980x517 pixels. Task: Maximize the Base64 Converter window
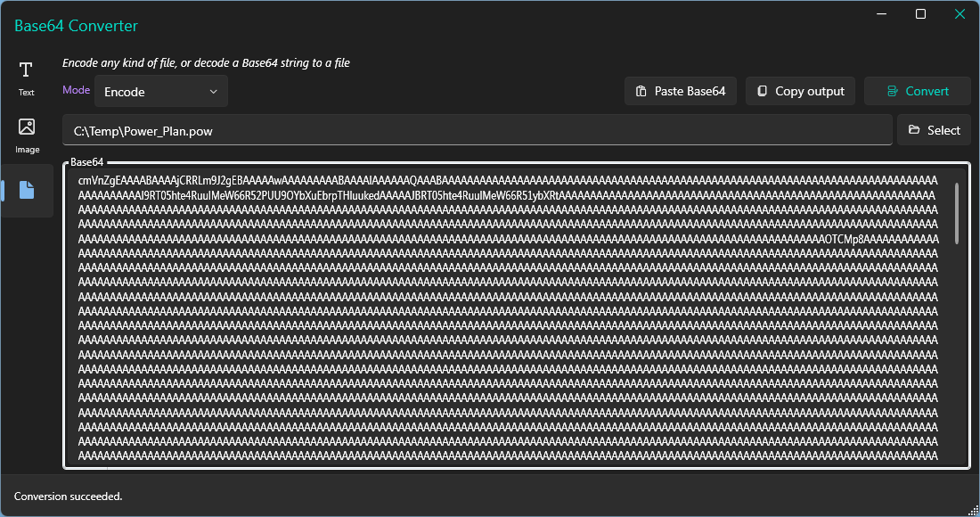(x=920, y=14)
